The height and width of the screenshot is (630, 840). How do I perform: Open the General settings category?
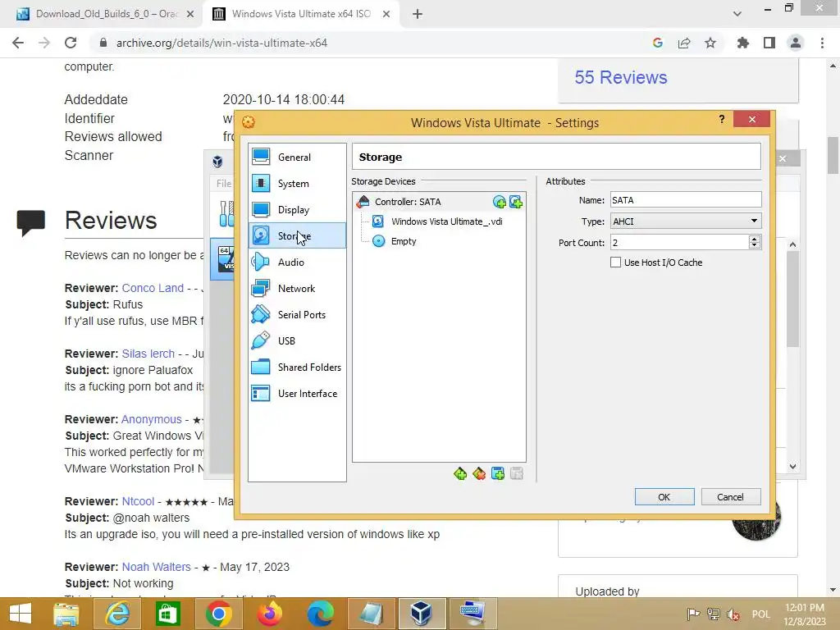coord(297,157)
